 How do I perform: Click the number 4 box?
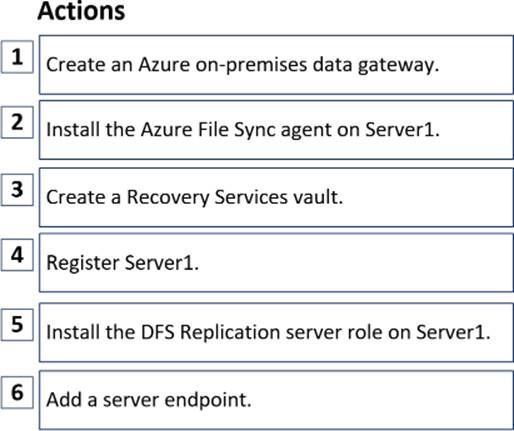[x=17, y=255]
